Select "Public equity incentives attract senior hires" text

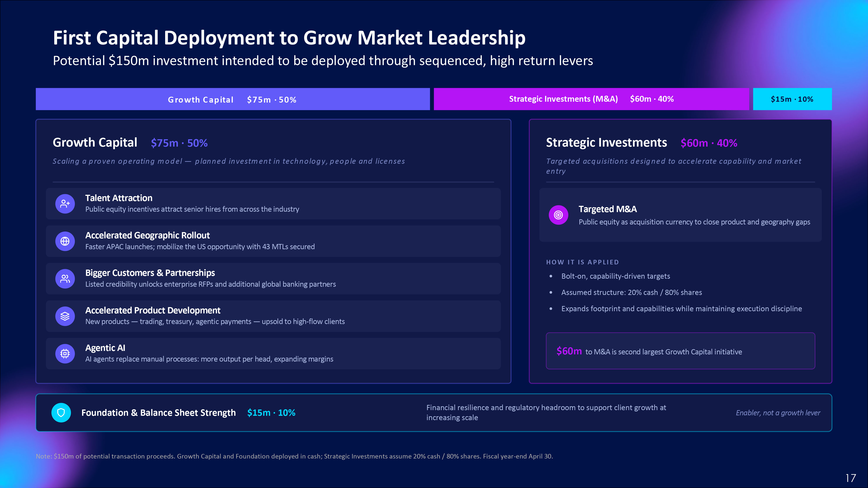(192, 209)
